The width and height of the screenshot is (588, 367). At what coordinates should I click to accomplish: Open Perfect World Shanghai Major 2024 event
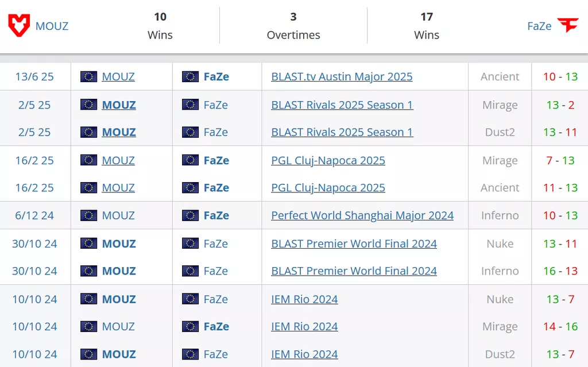362,216
